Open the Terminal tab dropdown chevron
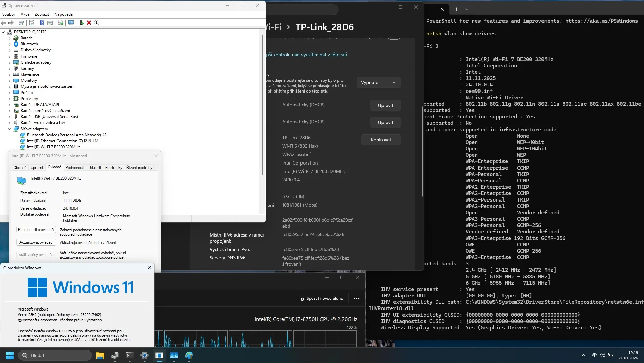Screen dimensions: 644x363 point(467,9)
